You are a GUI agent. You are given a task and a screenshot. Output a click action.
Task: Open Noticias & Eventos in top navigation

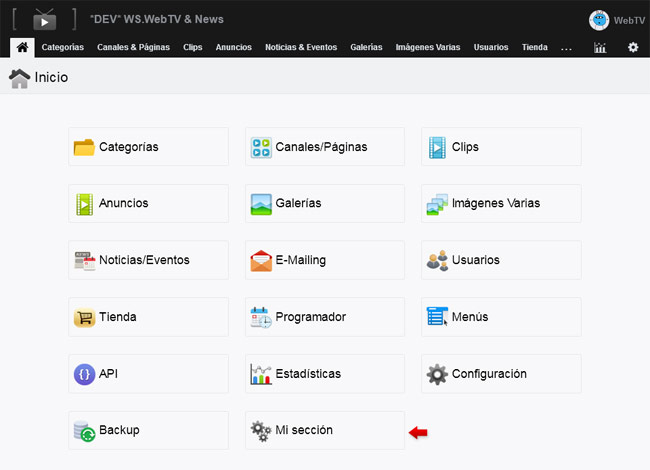coord(301,47)
